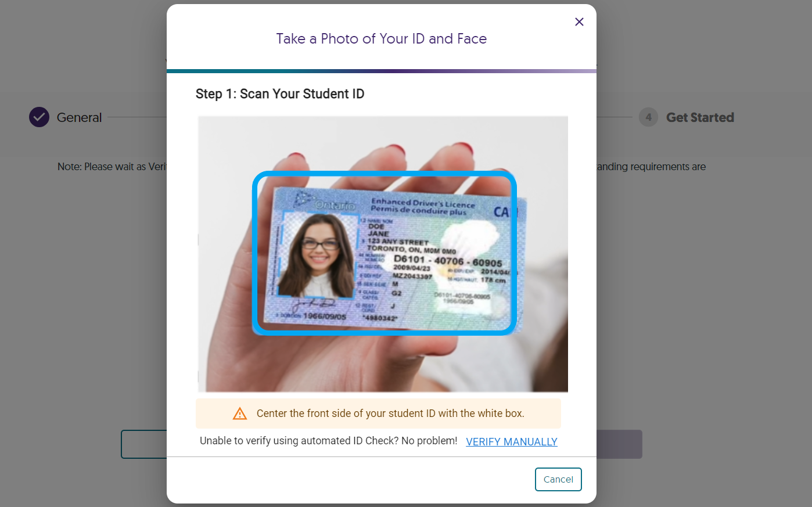
Task: Click the purple checkmark icon beside General
Action: pyautogui.click(x=39, y=117)
